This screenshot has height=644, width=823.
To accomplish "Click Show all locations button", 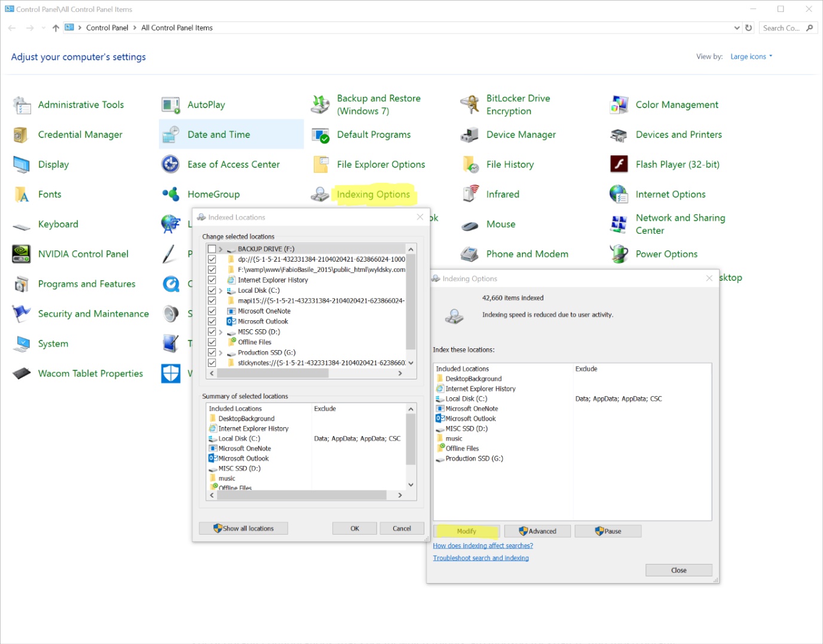I will click(243, 529).
